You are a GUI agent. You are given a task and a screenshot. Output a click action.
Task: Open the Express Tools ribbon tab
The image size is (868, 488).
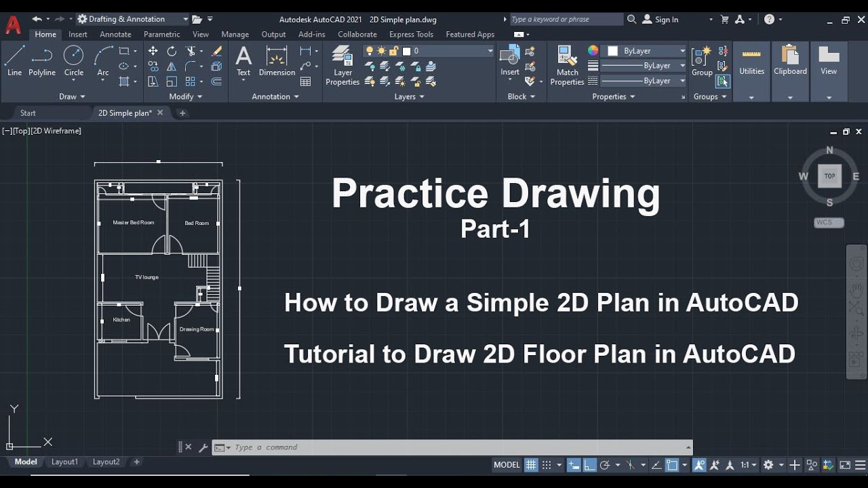411,34
